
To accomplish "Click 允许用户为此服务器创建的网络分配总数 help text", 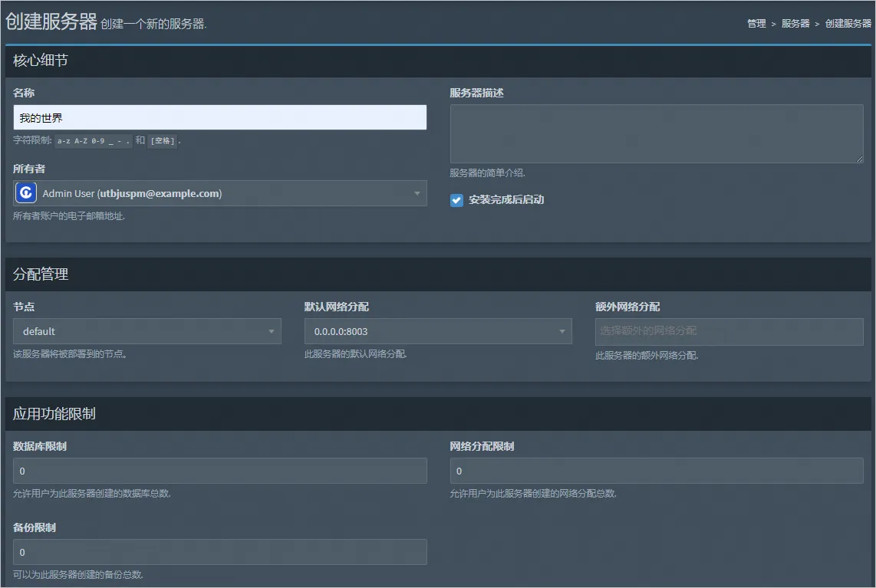I will (x=533, y=494).
